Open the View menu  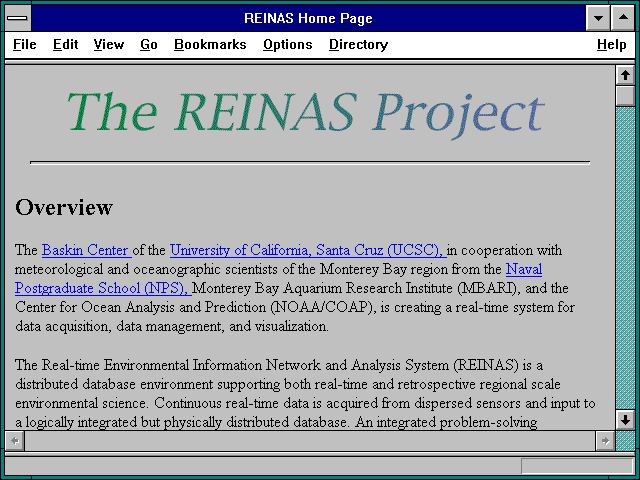pyautogui.click(x=109, y=44)
